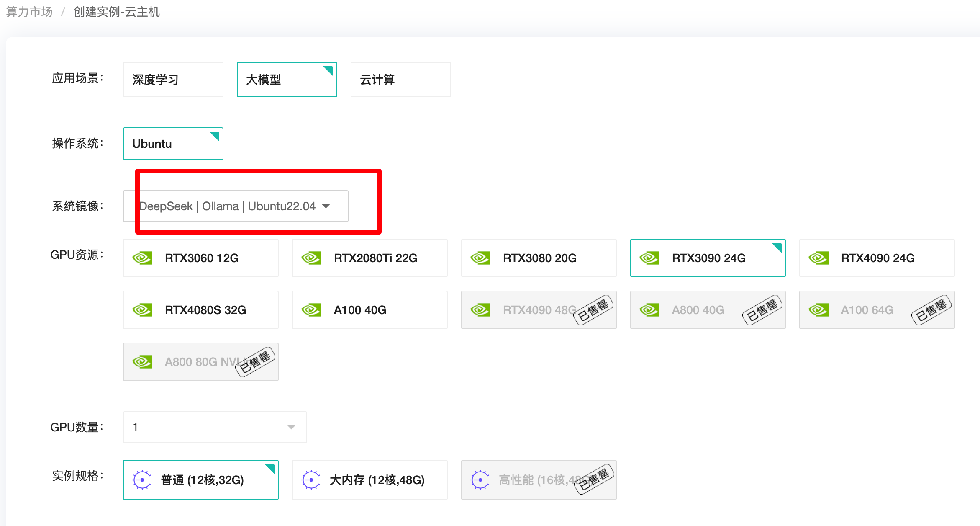Select the 云计算 application scenario
This screenshot has height=526, width=980.
[400, 80]
